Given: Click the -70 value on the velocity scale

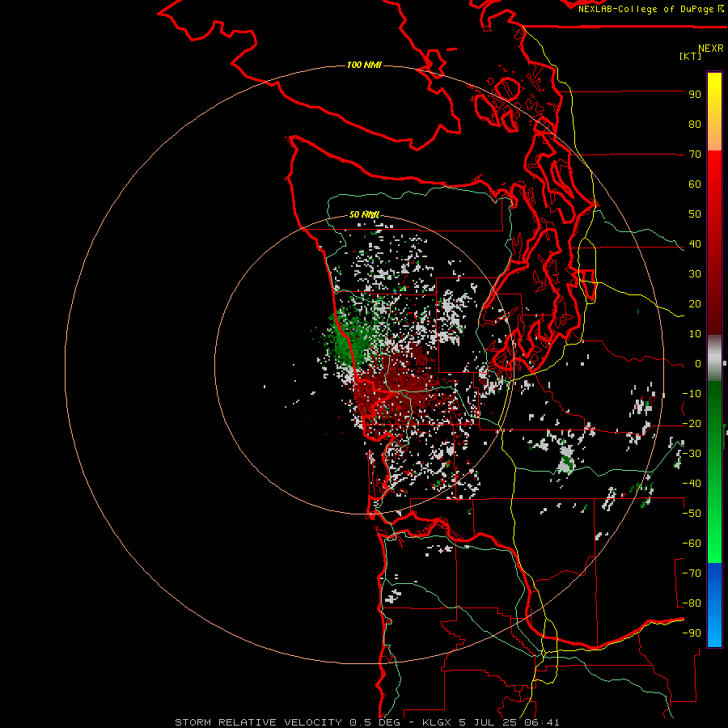Looking at the screenshot, I should (692, 574).
